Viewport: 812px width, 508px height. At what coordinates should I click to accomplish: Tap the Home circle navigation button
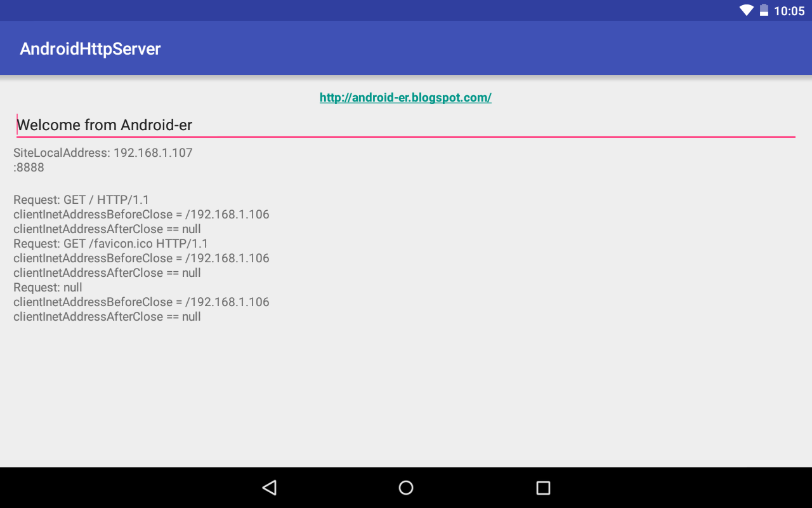click(x=406, y=488)
